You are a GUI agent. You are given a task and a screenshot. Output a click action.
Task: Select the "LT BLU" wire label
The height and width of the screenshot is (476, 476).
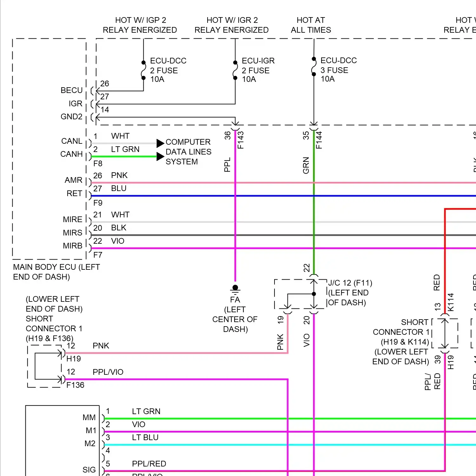[x=145, y=438]
